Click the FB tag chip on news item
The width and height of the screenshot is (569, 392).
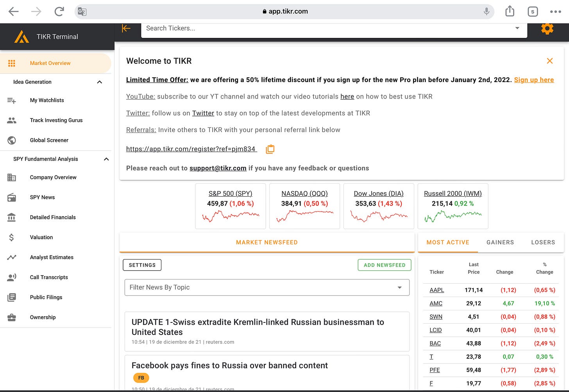141,378
